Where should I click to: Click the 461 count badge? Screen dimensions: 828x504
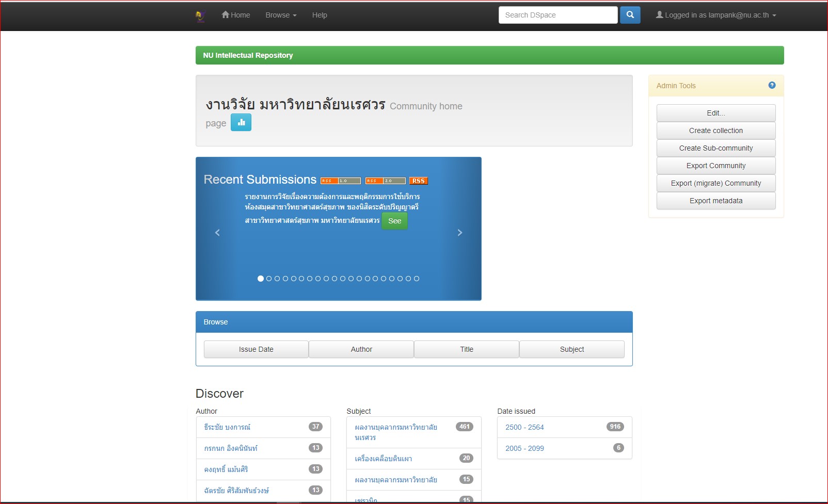[x=465, y=427]
